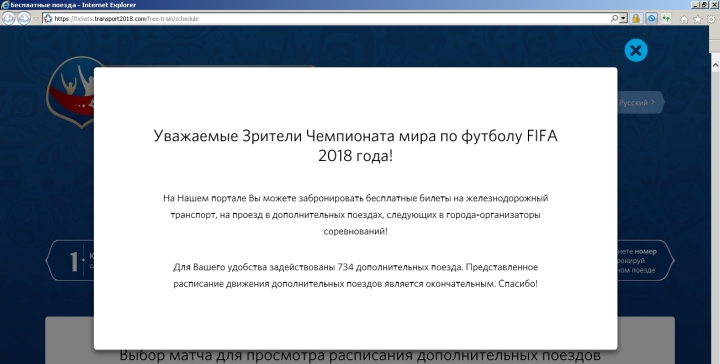
Task: Close the popup with the blue X button
Action: tap(636, 50)
